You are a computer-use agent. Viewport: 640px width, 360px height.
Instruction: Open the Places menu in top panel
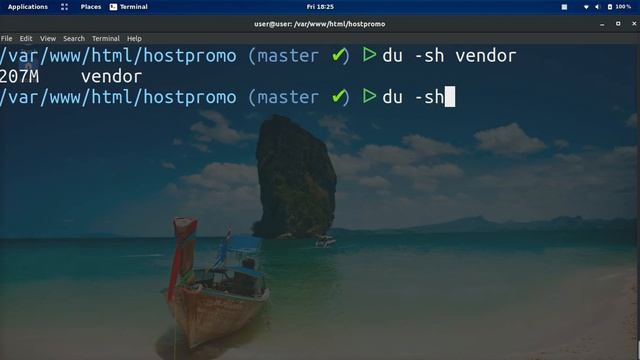(91, 7)
